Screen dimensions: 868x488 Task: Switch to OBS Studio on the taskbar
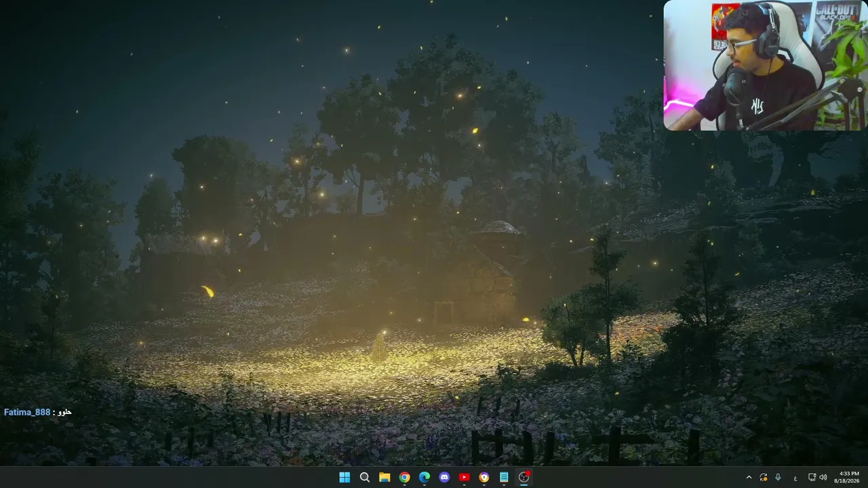pyautogui.click(x=524, y=477)
